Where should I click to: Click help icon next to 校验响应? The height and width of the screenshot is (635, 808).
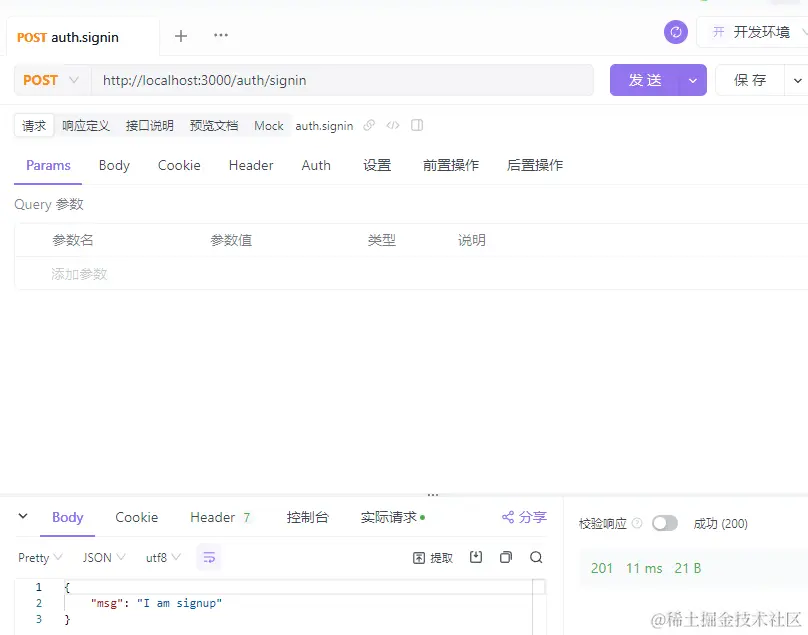pos(637,523)
